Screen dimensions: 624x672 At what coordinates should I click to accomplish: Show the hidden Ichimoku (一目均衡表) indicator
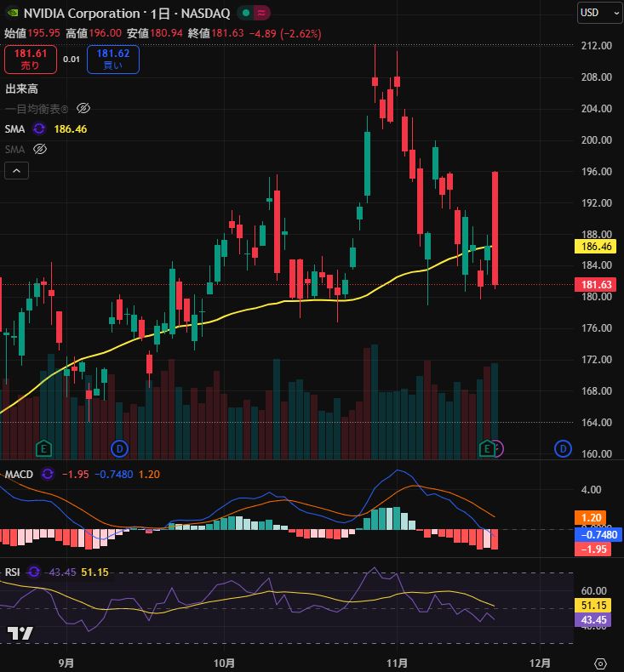[x=83, y=108]
